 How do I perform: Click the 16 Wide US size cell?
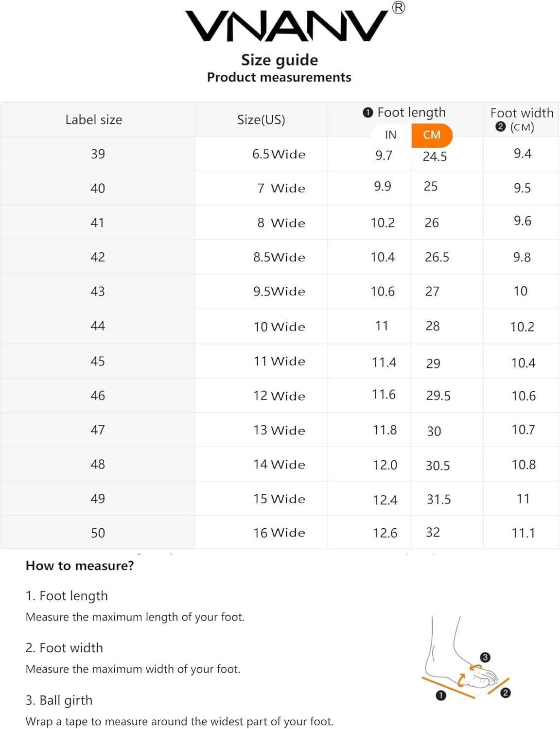(x=279, y=533)
